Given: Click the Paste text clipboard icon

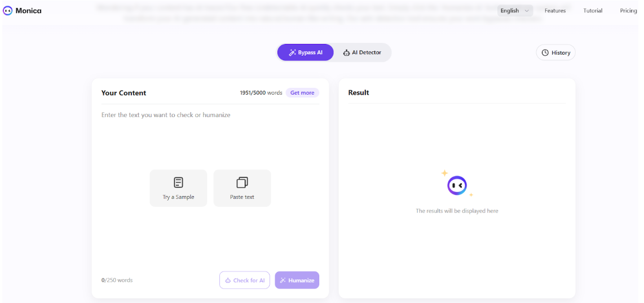Looking at the screenshot, I should (242, 182).
